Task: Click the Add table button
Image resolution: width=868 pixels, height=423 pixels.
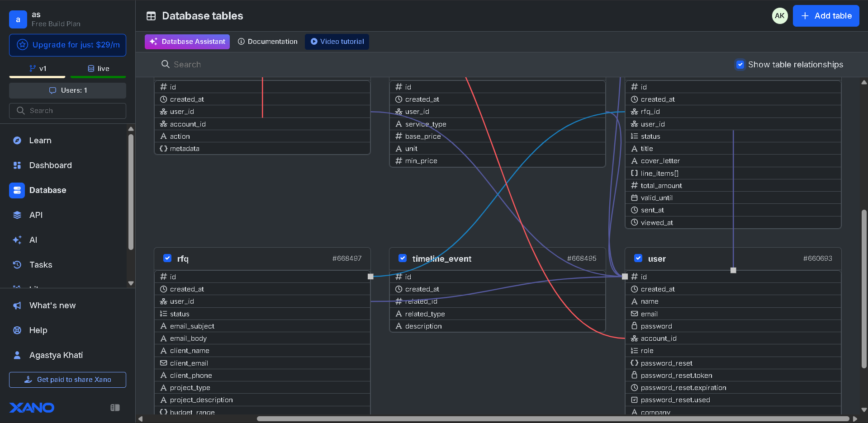Action: (x=825, y=16)
